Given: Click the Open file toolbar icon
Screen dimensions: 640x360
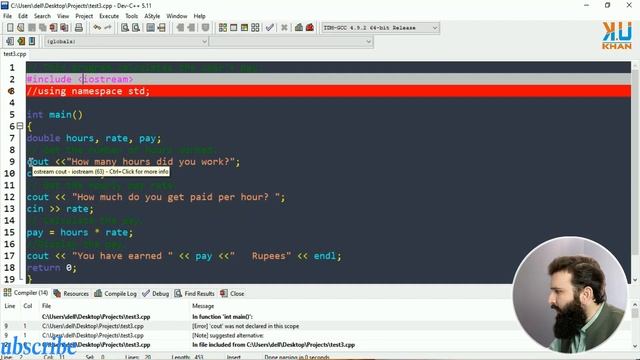Looking at the screenshot, I should (x=20, y=28).
